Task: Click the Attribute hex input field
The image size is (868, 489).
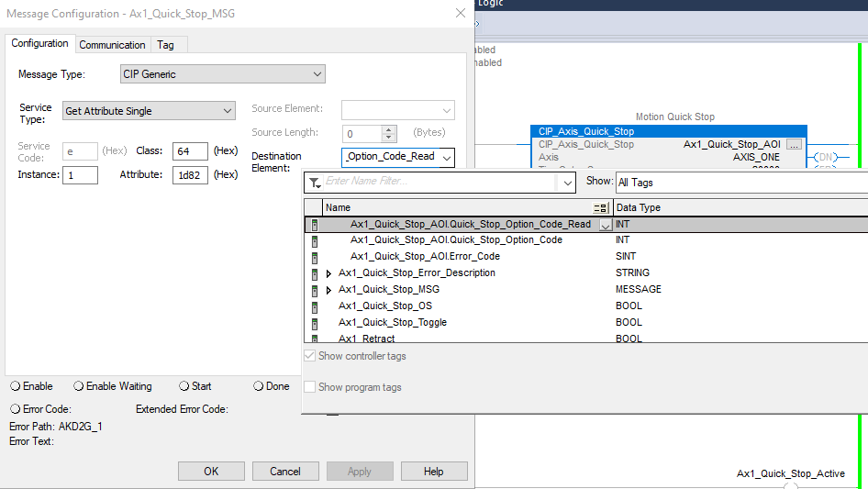Action: coord(190,175)
